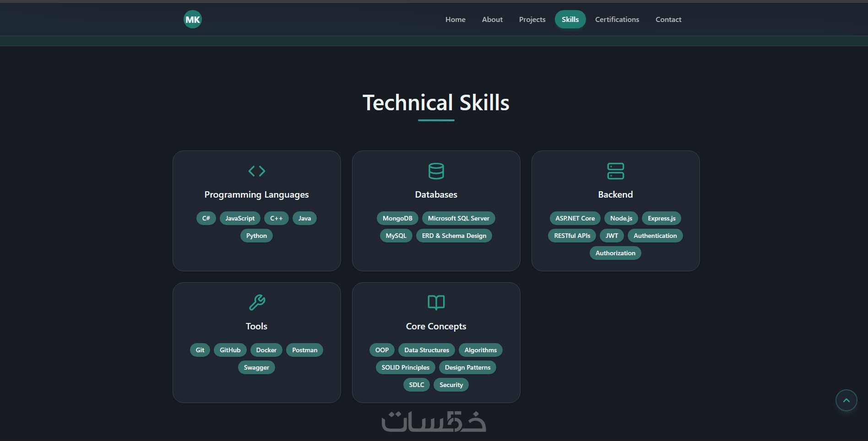The image size is (868, 441).
Task: Click the Git tag
Action: [x=200, y=350]
